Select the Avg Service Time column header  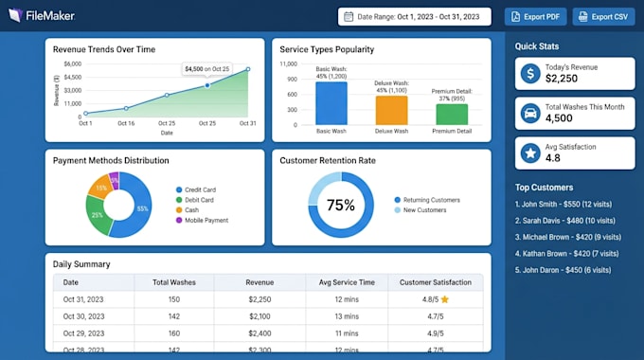(347, 282)
